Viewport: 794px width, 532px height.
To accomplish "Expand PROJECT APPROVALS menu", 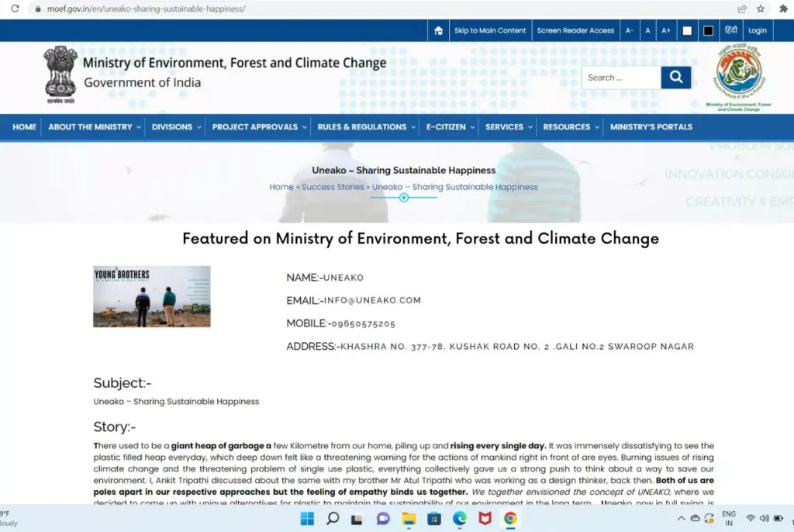I will (x=259, y=127).
